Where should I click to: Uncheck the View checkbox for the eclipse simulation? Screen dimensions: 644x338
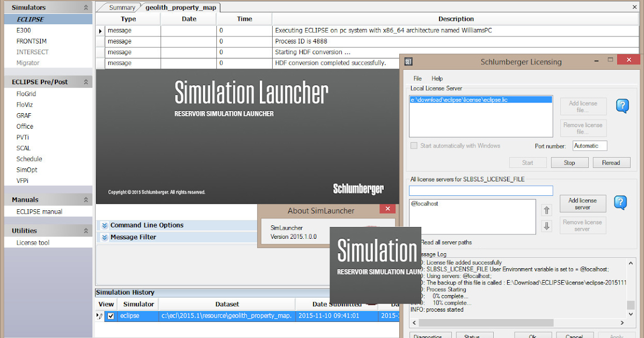tap(111, 316)
